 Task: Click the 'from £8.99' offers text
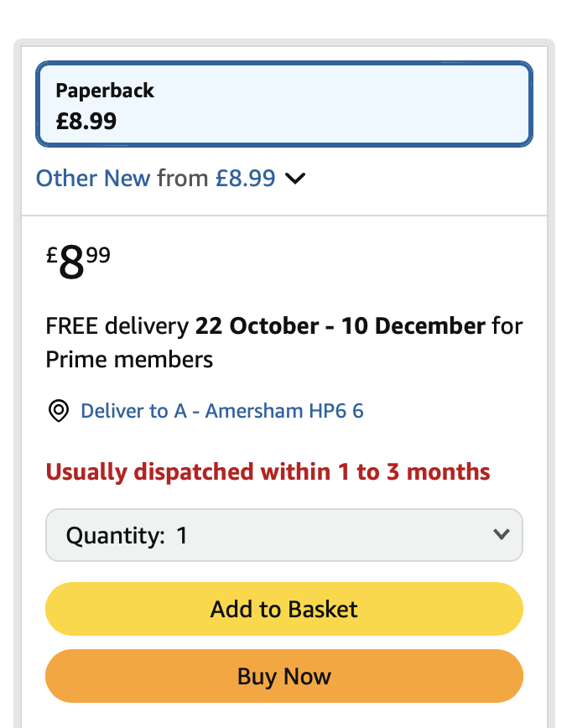[216, 179]
